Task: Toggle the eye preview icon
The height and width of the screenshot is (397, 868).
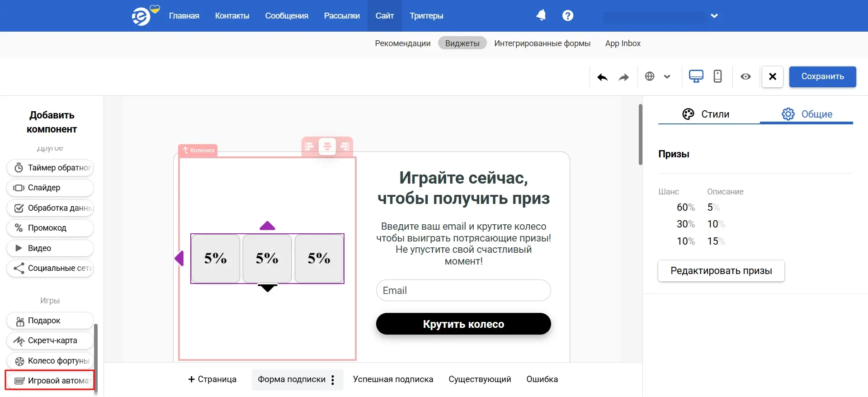Action: (745, 76)
